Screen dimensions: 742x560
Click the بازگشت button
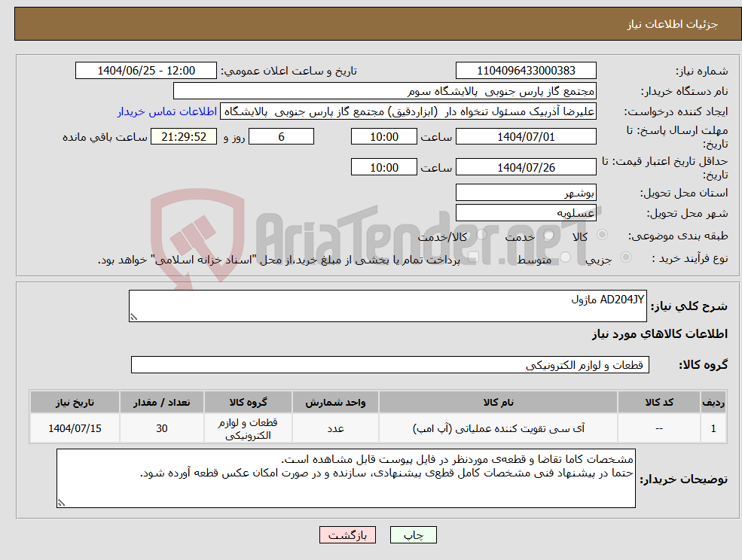[347, 534]
